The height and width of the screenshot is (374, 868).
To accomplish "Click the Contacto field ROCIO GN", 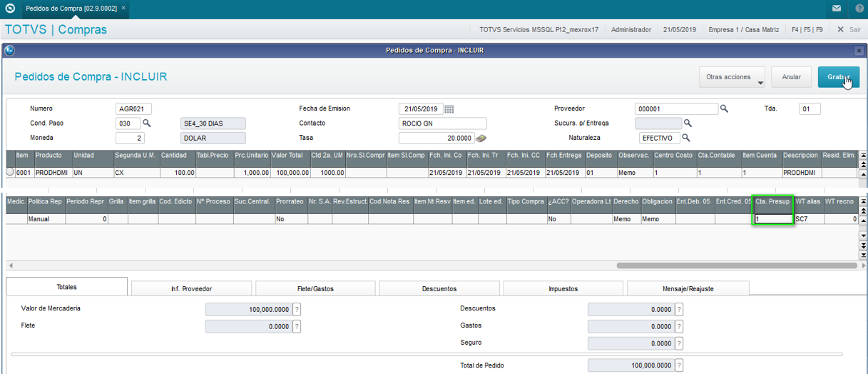I will pyautogui.click(x=442, y=123).
